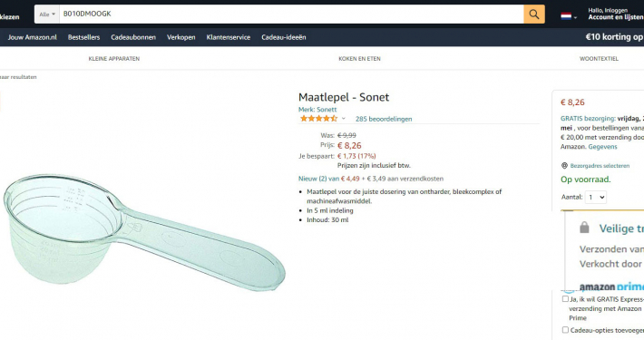The height and width of the screenshot is (340, 644).
Task: Click the star rating icons
Action: (x=318, y=119)
